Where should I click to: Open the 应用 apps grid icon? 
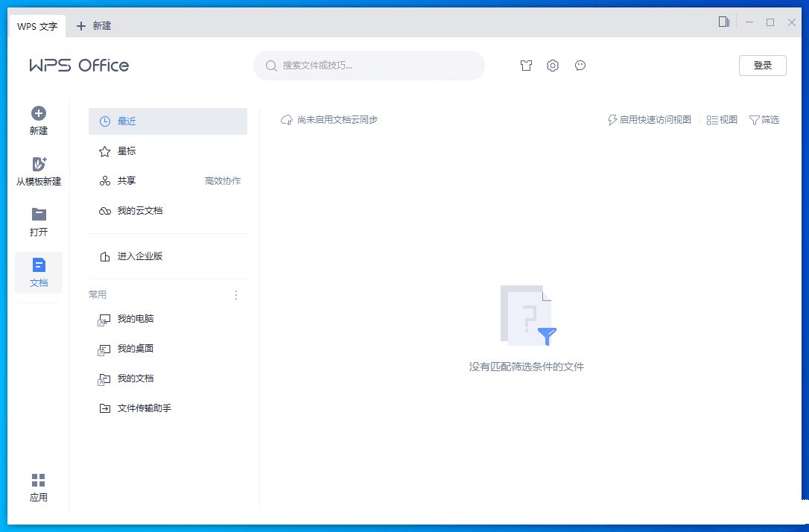[x=39, y=480]
